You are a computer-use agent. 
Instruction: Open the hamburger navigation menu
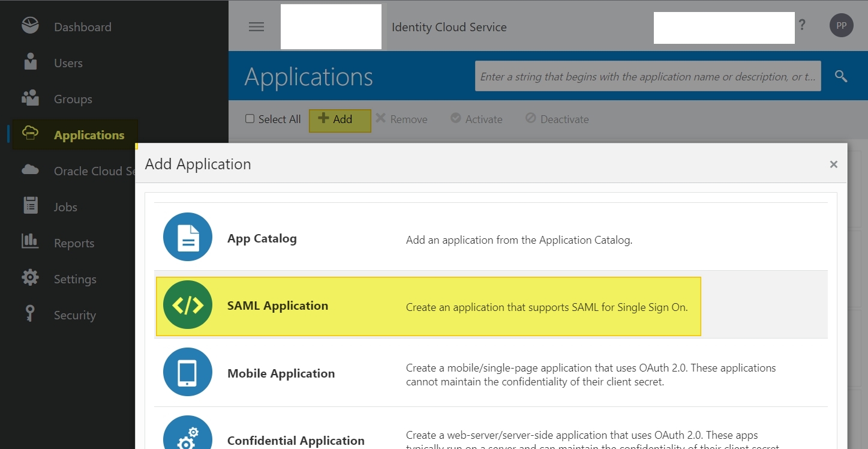(x=256, y=27)
